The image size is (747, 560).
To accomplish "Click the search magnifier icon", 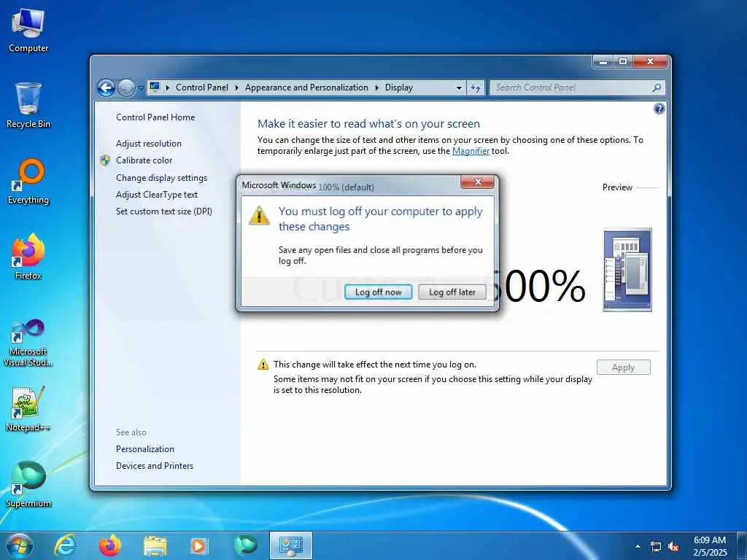I will [657, 87].
